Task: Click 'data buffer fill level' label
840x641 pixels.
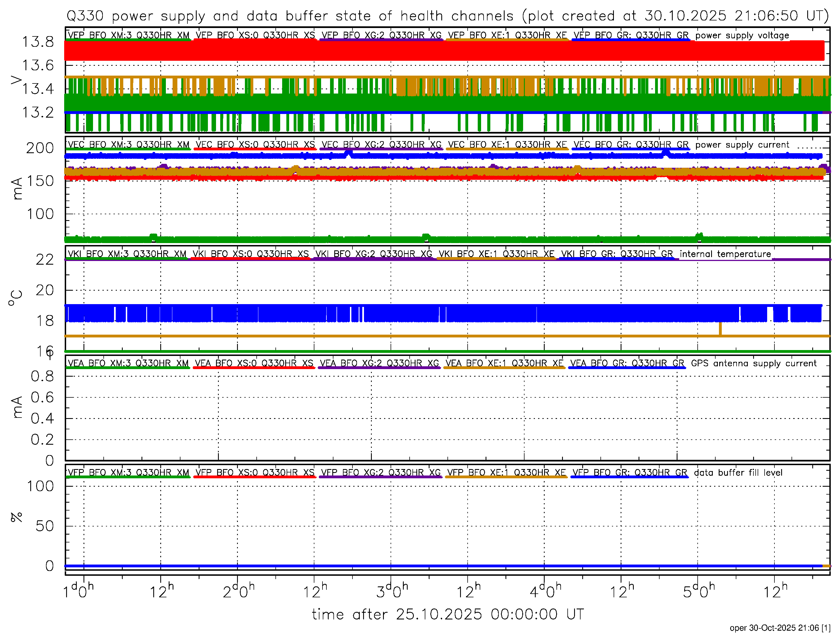Action: click(738, 473)
